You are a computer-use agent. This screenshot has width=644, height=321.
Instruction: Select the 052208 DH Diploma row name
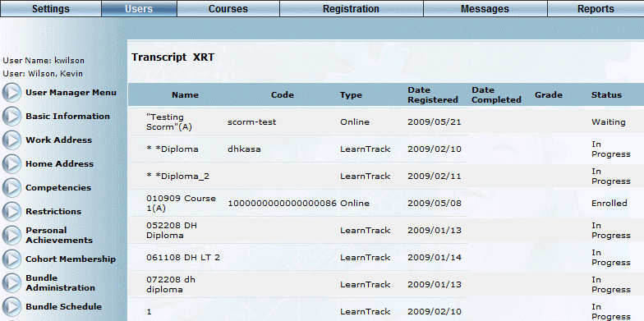(x=172, y=231)
